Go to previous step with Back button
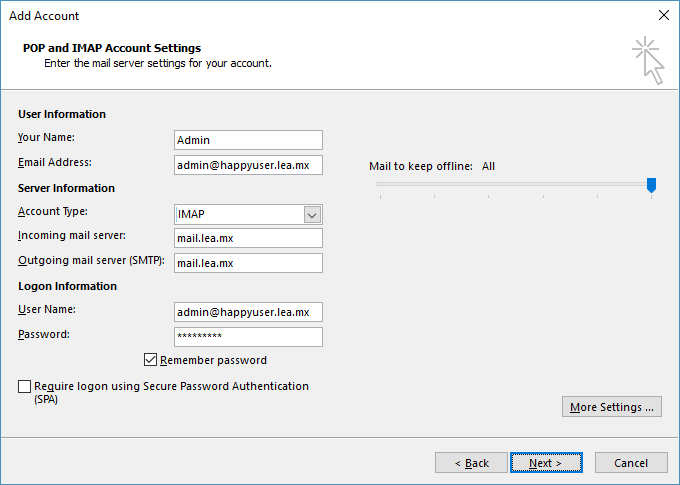 (x=471, y=463)
